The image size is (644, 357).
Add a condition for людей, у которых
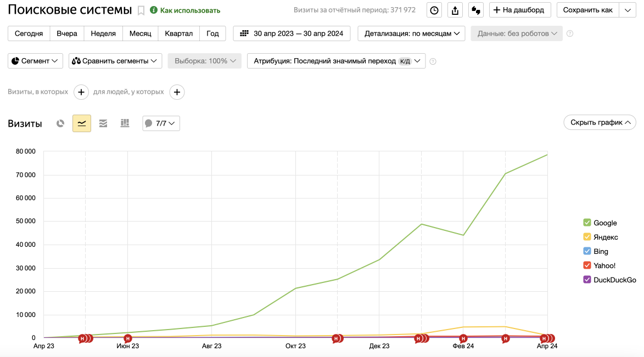click(177, 92)
